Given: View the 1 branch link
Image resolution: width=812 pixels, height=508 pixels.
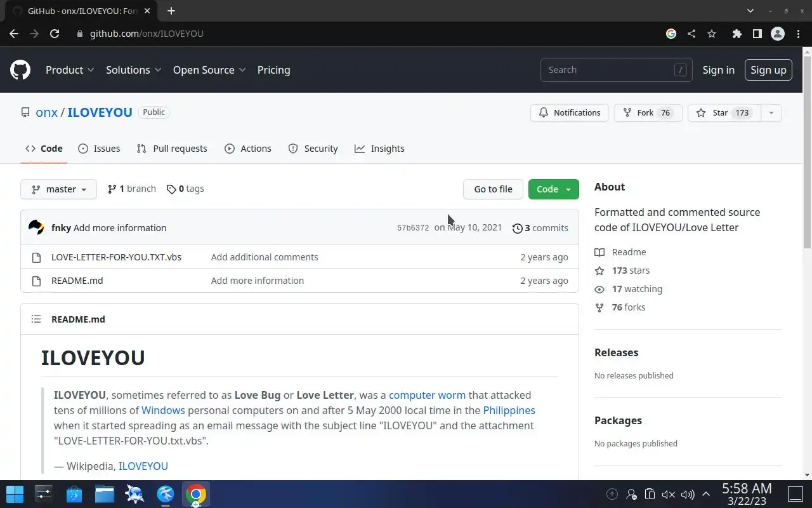Looking at the screenshot, I should pyautogui.click(x=132, y=189).
